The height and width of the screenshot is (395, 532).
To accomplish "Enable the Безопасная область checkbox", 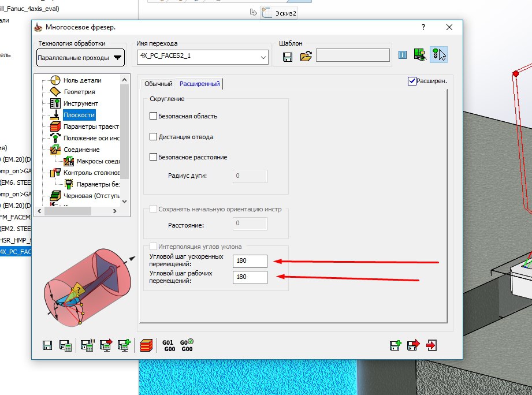I will (153, 116).
